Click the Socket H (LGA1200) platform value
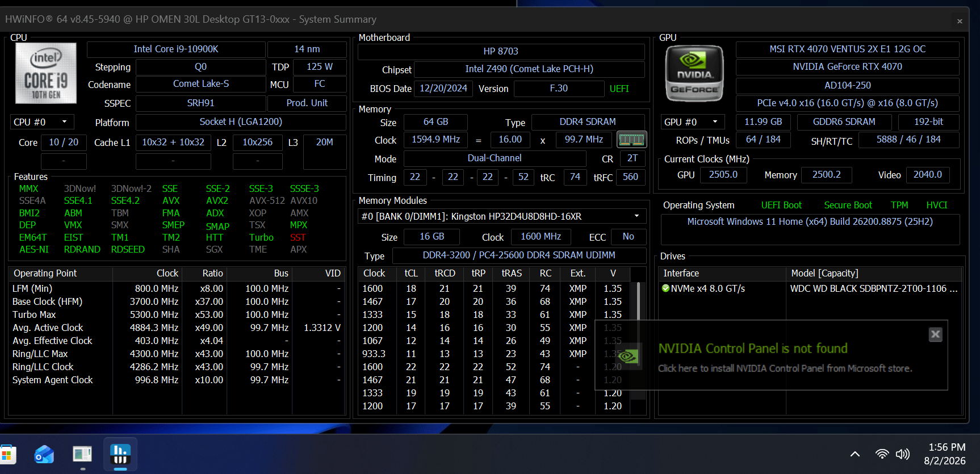Screen dimensions: 980x474 [241, 122]
